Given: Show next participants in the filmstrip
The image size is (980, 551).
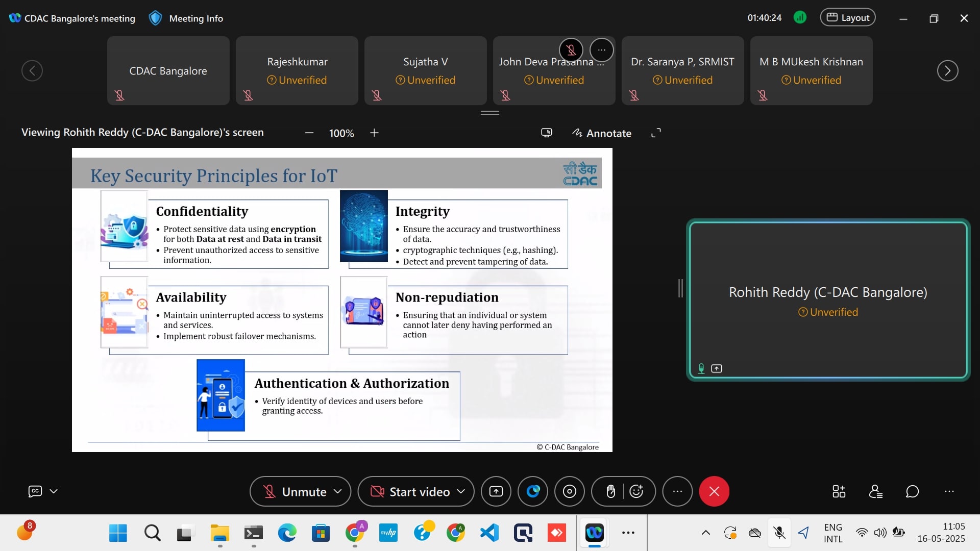Looking at the screenshot, I should 947,71.
